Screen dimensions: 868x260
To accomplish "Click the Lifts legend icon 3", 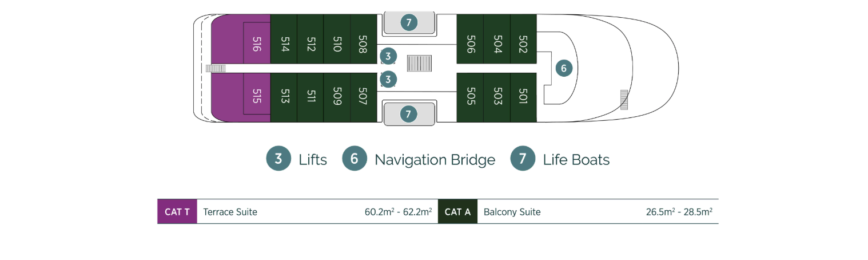I will click(x=278, y=159).
